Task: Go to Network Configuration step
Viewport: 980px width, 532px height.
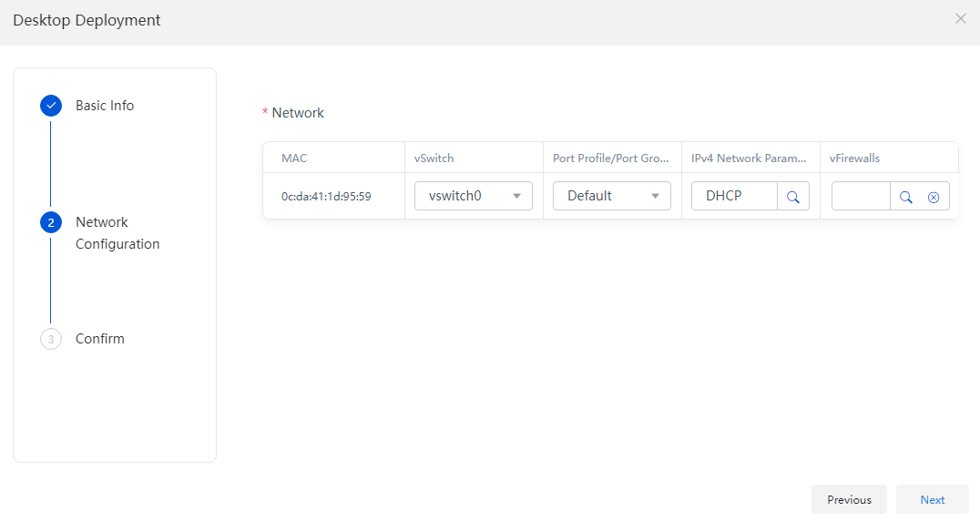Action: [117, 233]
